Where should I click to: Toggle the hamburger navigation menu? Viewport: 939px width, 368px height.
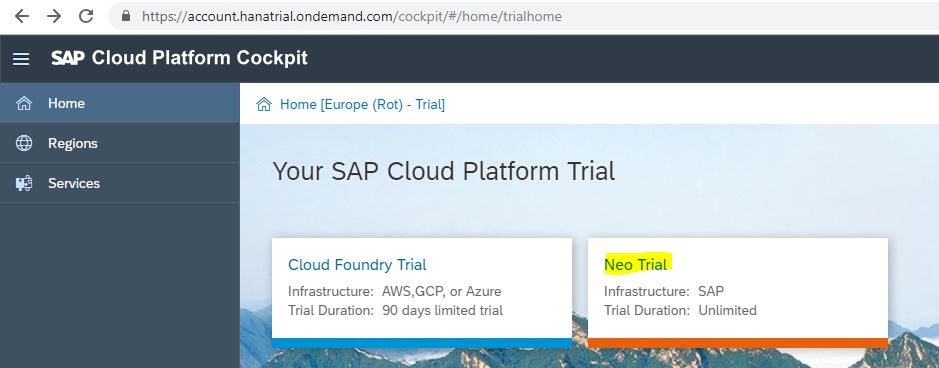click(21, 59)
